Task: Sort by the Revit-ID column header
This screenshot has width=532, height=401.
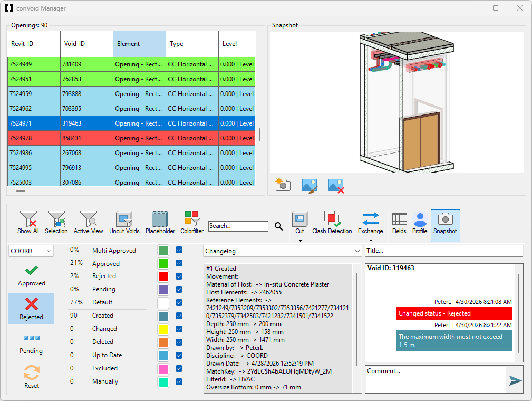Action: (34, 44)
